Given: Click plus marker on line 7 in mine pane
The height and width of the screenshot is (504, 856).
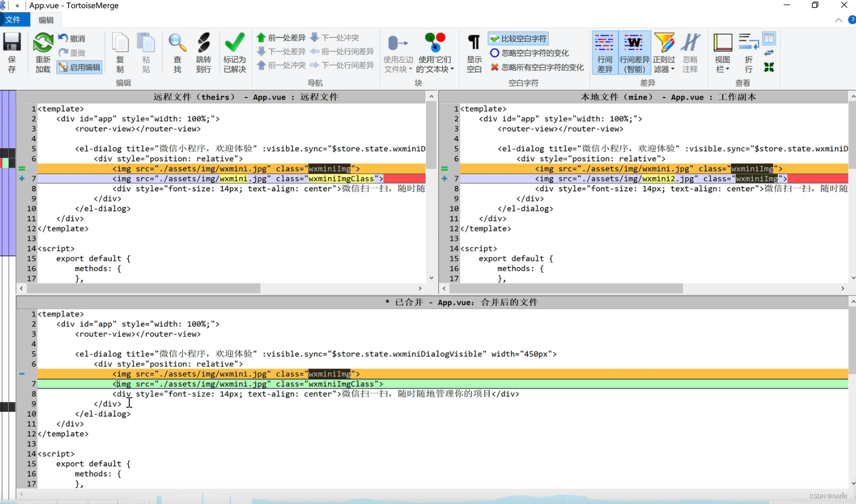Looking at the screenshot, I should [444, 179].
